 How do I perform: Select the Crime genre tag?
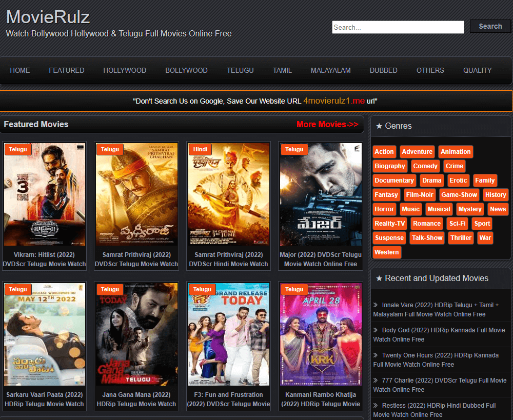tap(455, 166)
